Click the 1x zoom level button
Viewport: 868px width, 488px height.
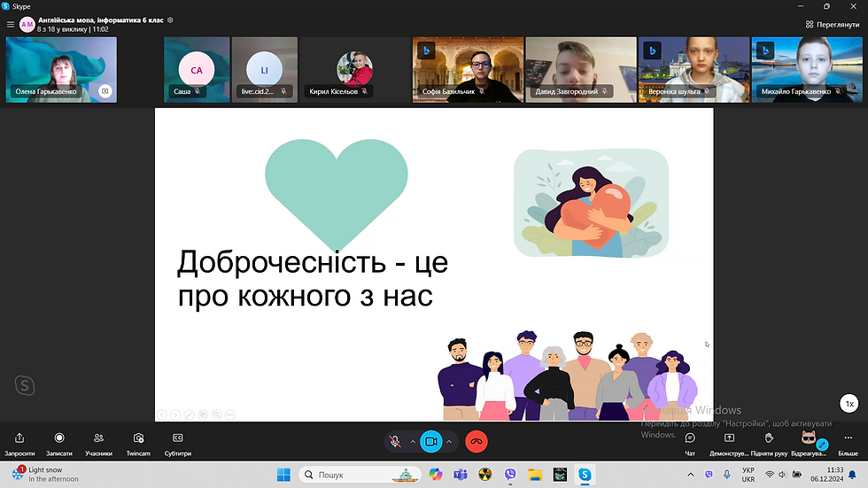(x=849, y=404)
